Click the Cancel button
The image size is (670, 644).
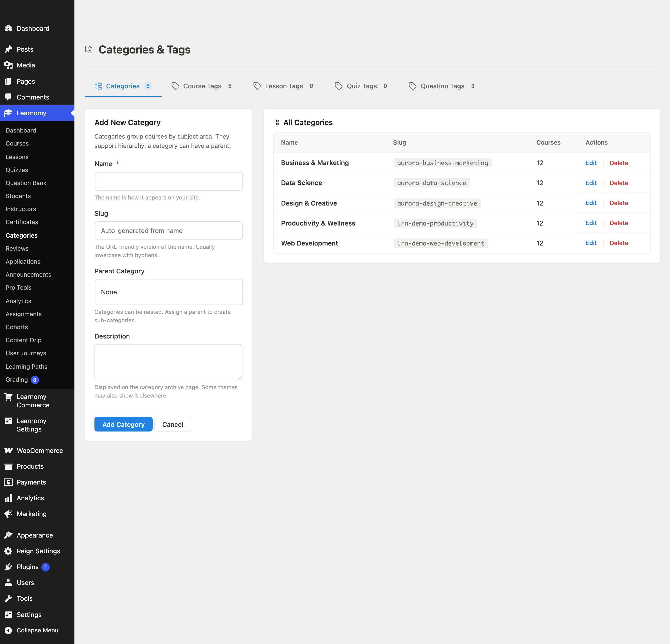(173, 424)
